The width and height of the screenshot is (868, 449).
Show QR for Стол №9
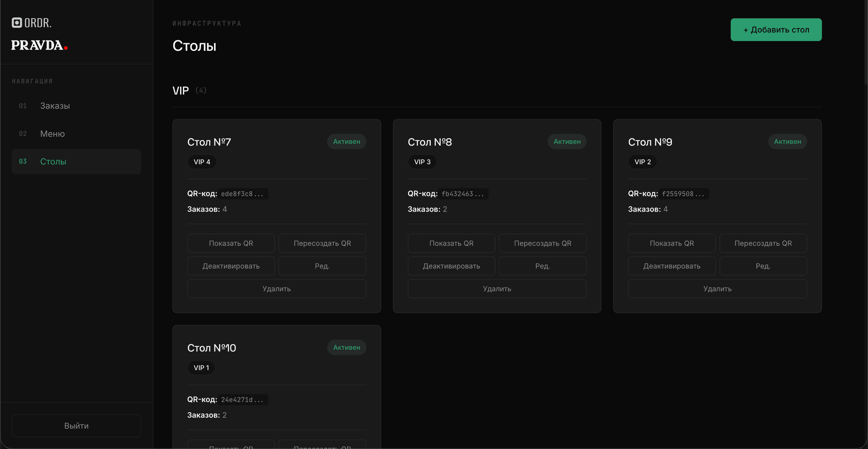672,243
